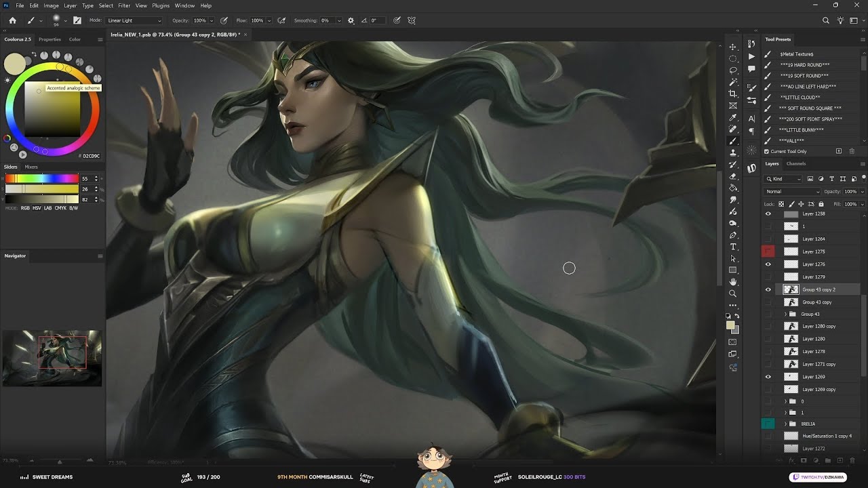Open brush Opacity value dropdown arrow

(x=212, y=20)
